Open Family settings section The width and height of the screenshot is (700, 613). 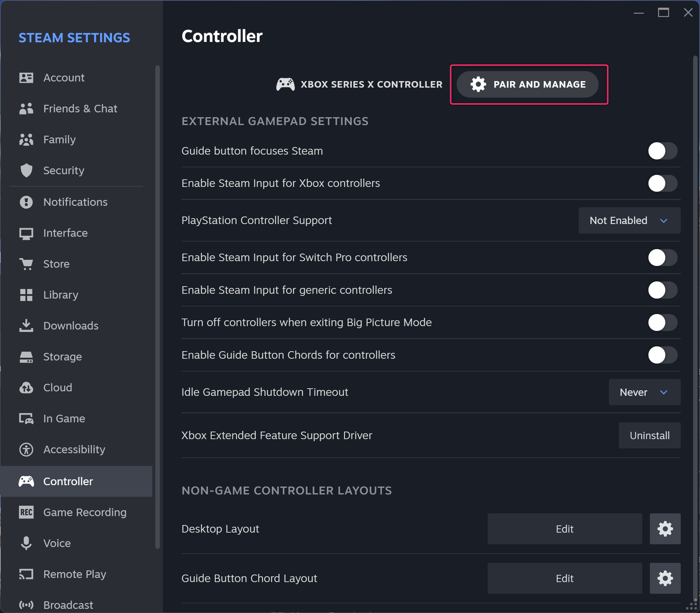coord(76,140)
